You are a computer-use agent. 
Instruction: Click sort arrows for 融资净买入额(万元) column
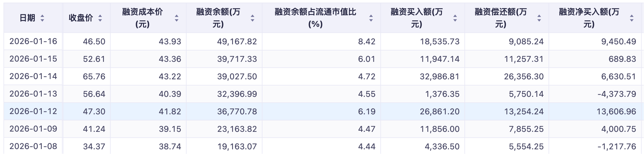632,18
